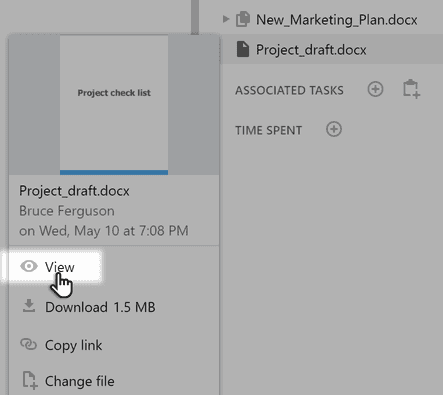This screenshot has height=395, width=443.
Task: Click the Project_draft.docx file icon in list
Action: point(243,49)
